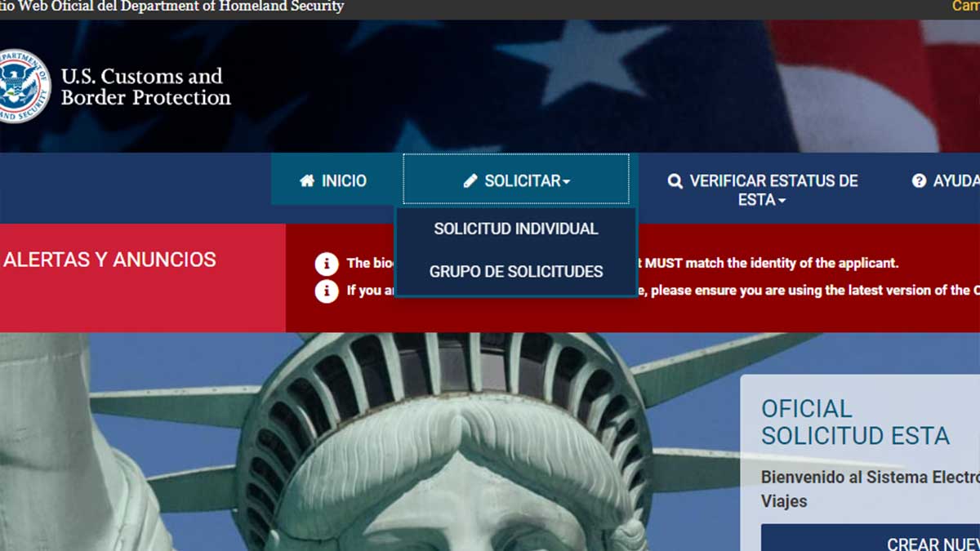Click the info icon on the biometric alert
Image resolution: width=980 pixels, height=551 pixels.
tap(327, 264)
